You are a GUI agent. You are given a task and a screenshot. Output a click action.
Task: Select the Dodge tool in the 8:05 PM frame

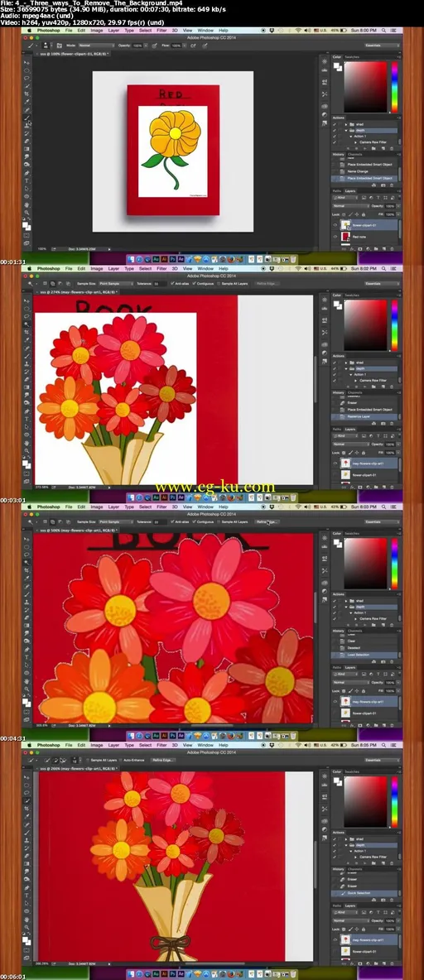coord(26,880)
